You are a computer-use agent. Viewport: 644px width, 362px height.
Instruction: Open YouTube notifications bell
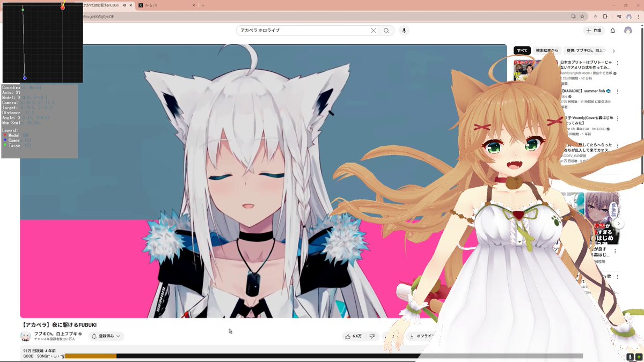tap(613, 31)
